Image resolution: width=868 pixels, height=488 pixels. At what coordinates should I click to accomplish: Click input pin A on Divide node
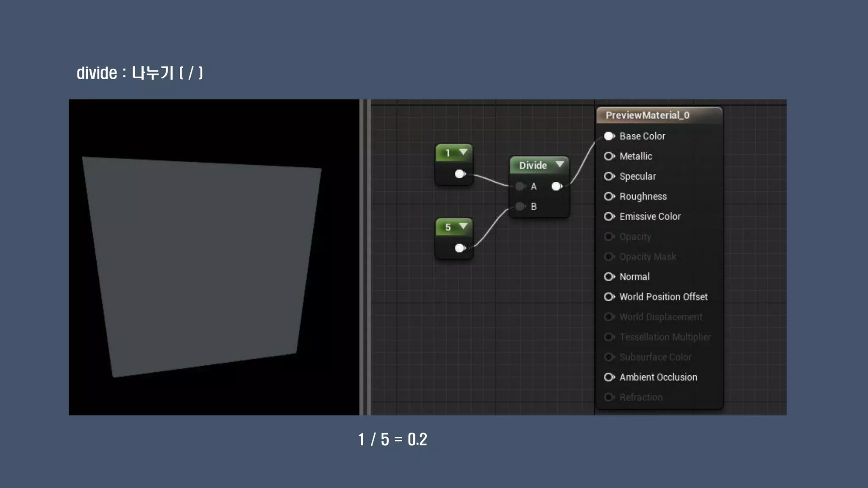pyautogui.click(x=520, y=186)
